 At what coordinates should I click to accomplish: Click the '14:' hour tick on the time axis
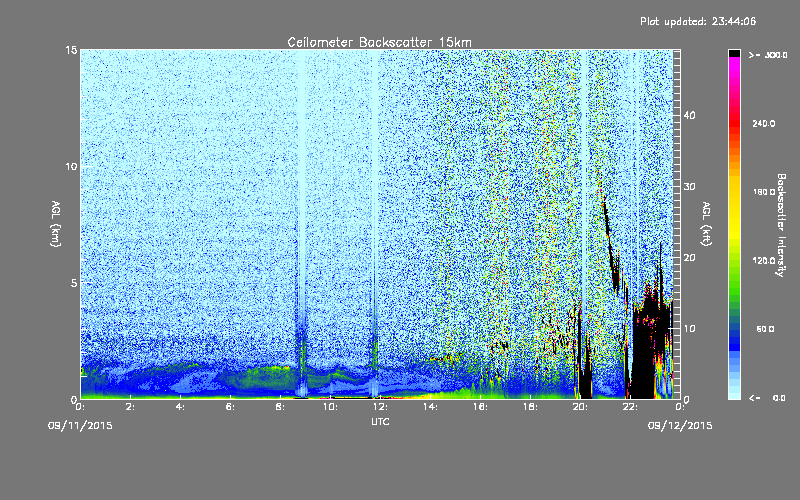(430, 407)
